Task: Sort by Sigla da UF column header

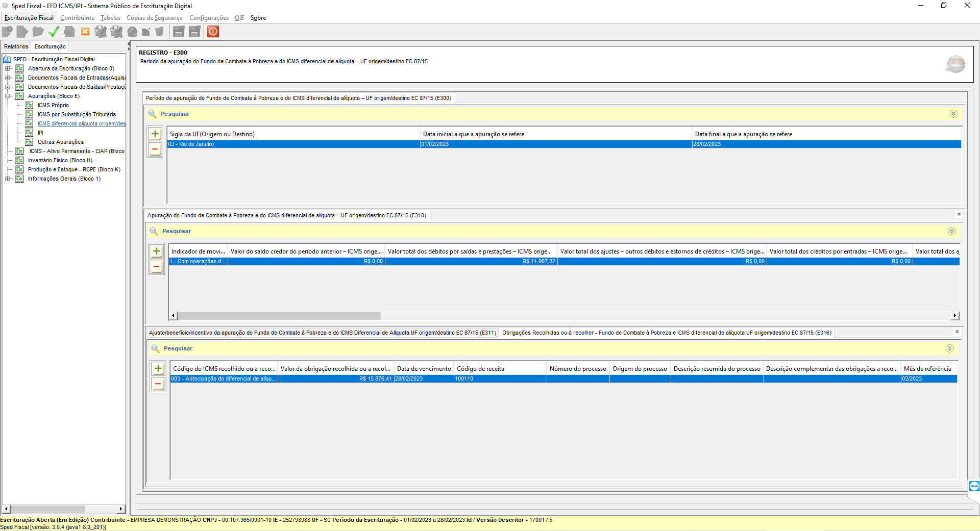Action: (x=293, y=134)
